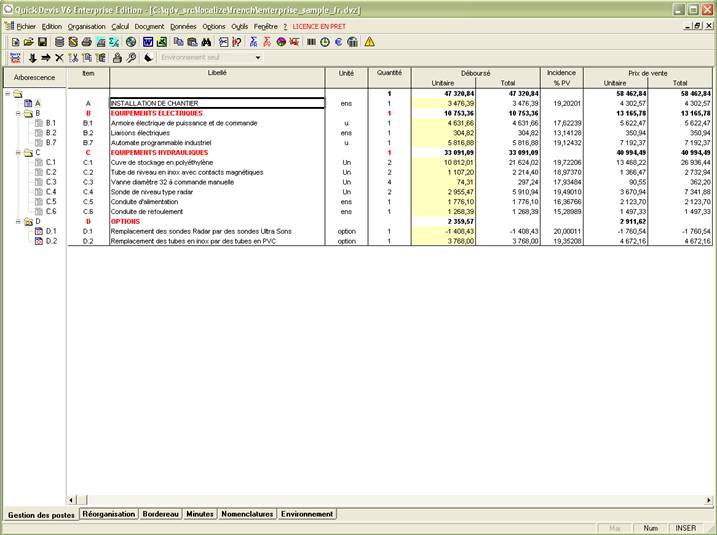Click the Save floppy disk icon
The width and height of the screenshot is (717, 535).
click(x=43, y=42)
